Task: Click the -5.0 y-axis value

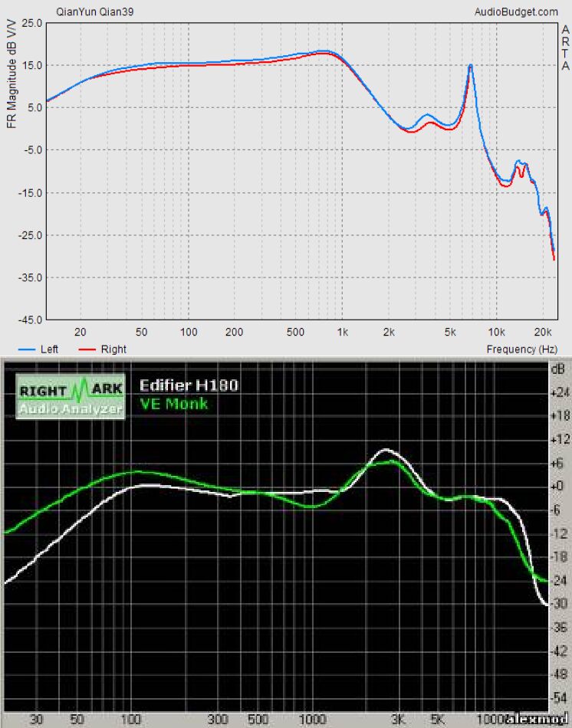Action: [x=32, y=150]
